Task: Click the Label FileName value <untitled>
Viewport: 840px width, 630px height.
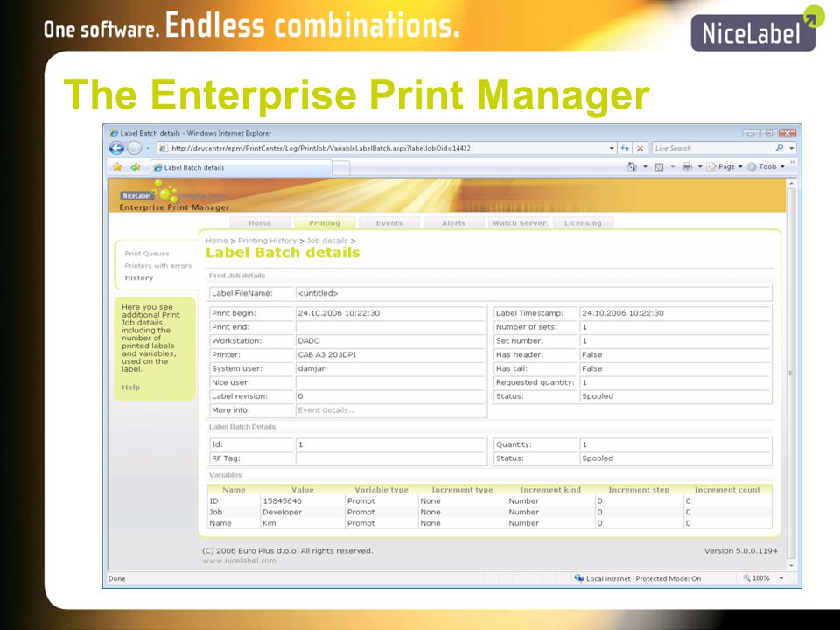Action: click(x=318, y=293)
